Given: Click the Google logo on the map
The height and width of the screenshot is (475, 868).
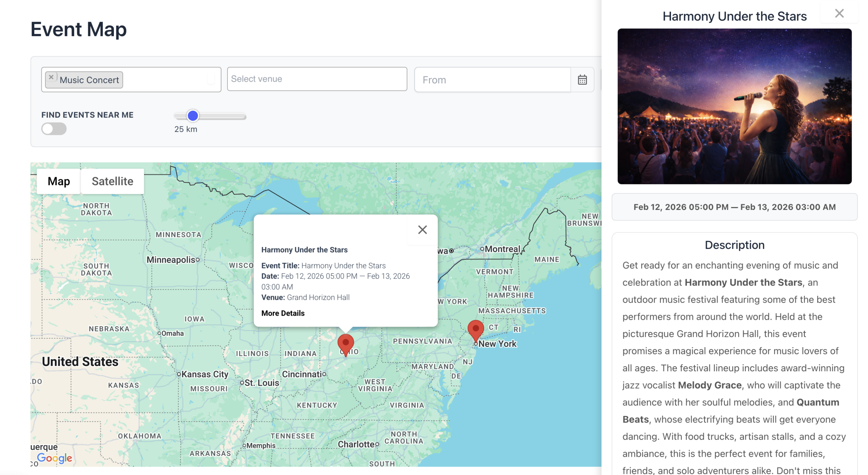Looking at the screenshot, I should [54, 458].
